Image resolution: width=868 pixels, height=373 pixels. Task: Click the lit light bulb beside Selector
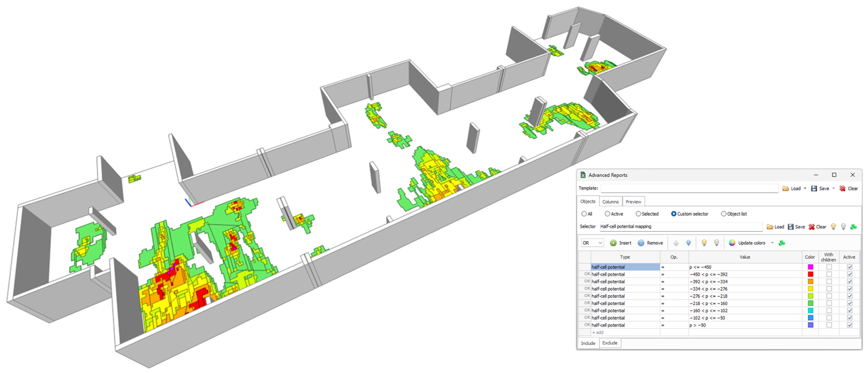click(x=833, y=227)
